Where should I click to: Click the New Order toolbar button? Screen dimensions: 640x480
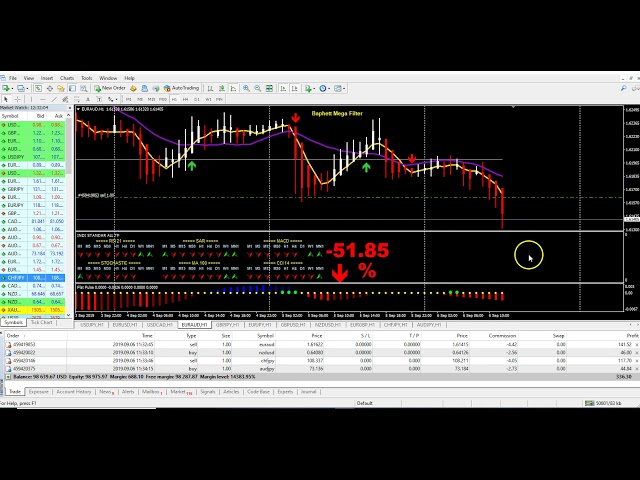(112, 88)
